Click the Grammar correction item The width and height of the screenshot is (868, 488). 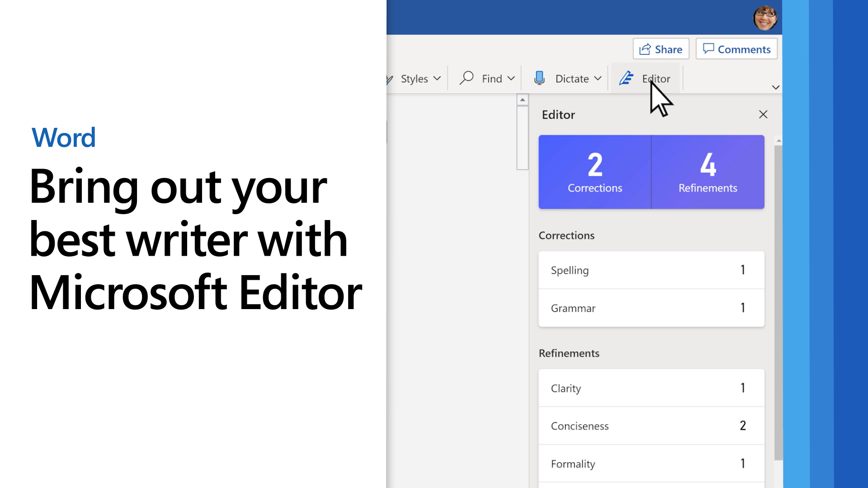point(651,308)
